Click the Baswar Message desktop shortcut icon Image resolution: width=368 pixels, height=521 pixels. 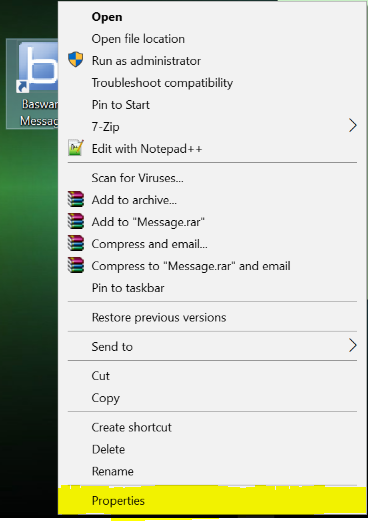(32, 83)
